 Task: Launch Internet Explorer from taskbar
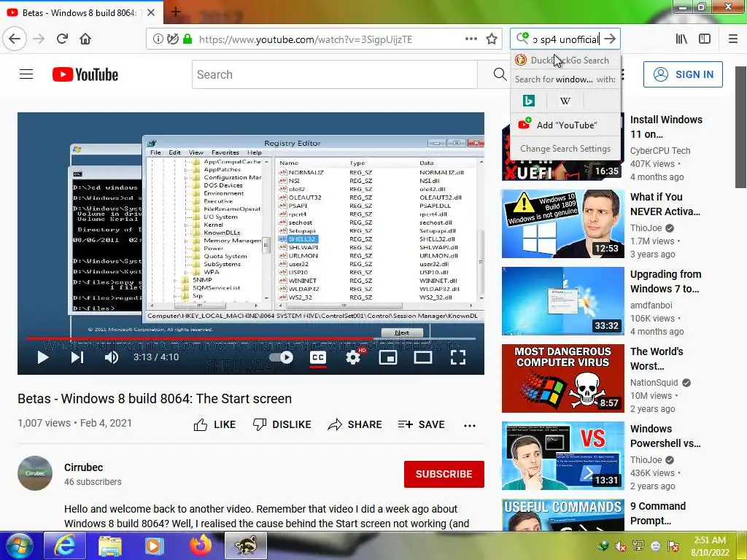pos(65,545)
